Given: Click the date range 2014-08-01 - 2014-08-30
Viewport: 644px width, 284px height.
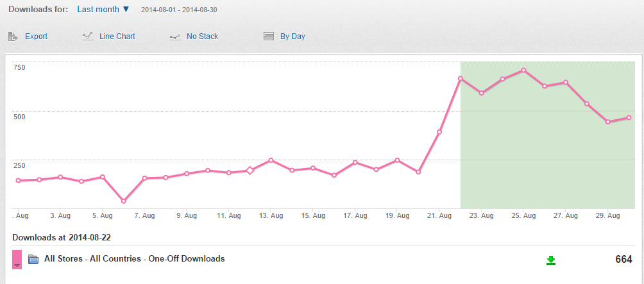Looking at the screenshot, I should coord(179,10).
